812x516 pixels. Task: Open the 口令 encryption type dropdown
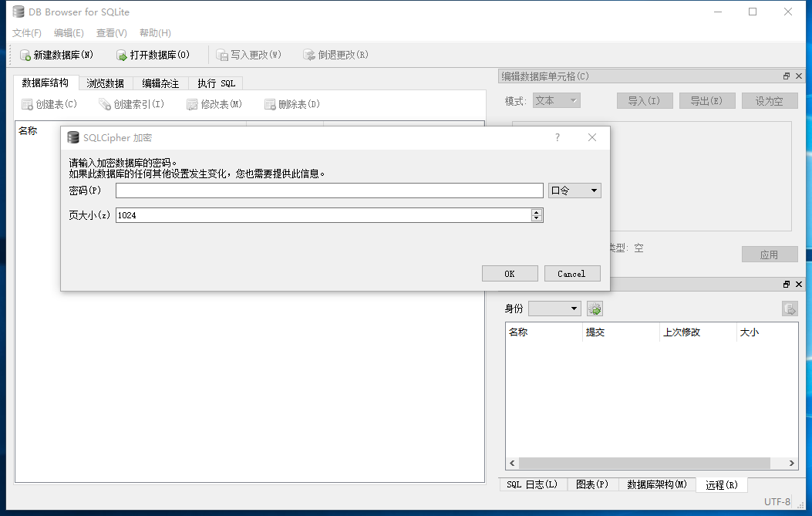(x=574, y=190)
